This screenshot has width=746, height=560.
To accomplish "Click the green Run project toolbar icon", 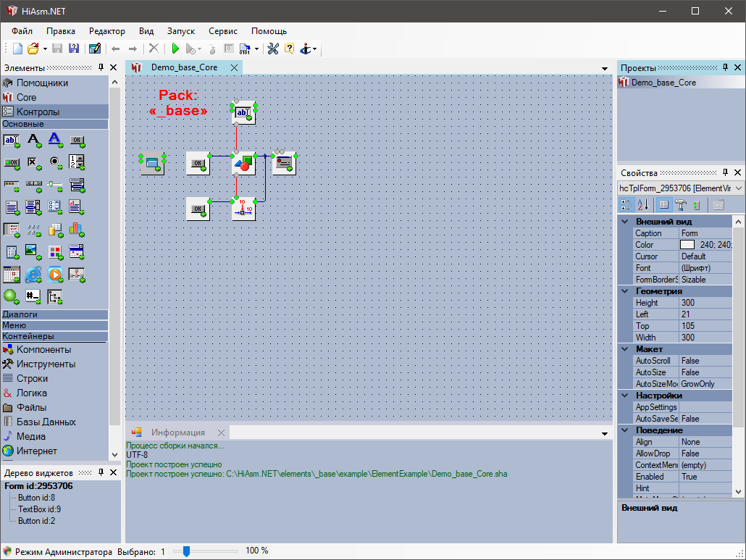I will coord(175,49).
